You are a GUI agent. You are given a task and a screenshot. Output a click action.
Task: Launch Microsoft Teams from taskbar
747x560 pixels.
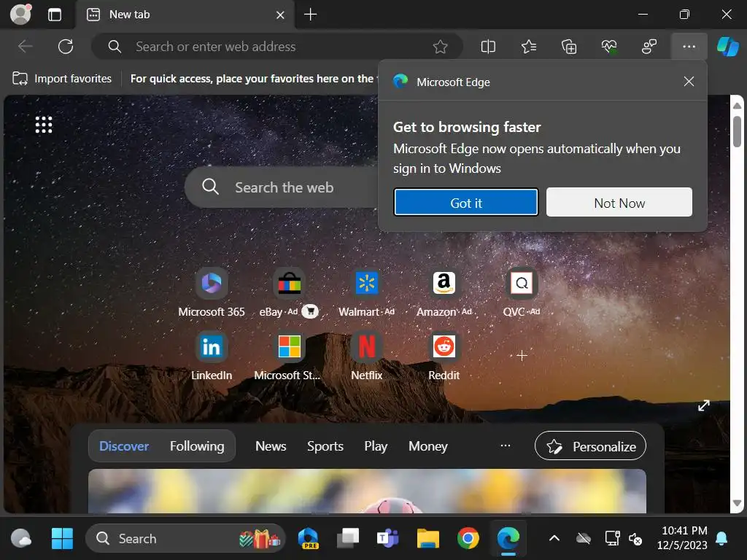coord(388,539)
